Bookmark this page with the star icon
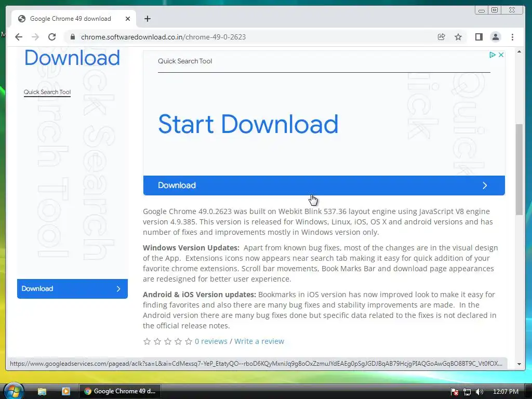 coord(458,37)
